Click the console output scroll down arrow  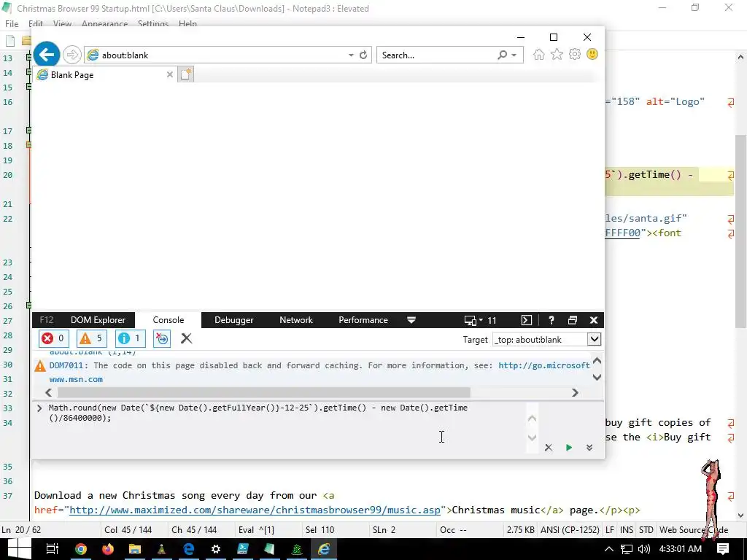pos(597,377)
